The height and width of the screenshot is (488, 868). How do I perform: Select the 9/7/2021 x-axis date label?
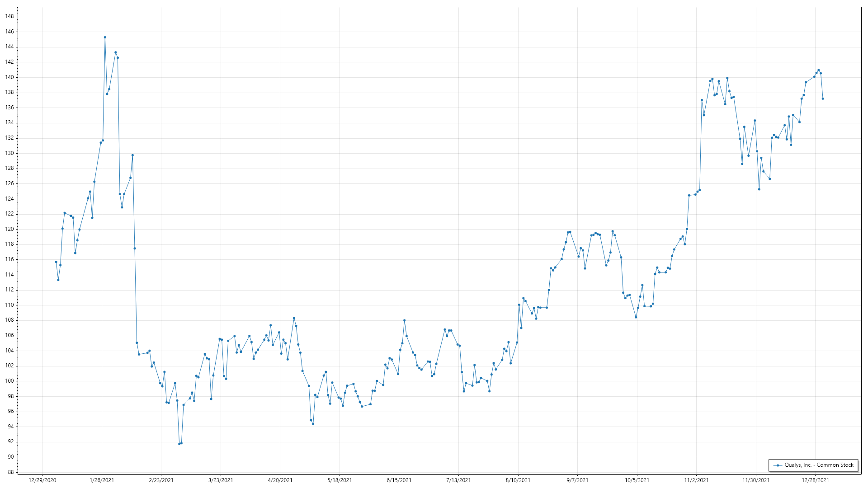[577, 480]
